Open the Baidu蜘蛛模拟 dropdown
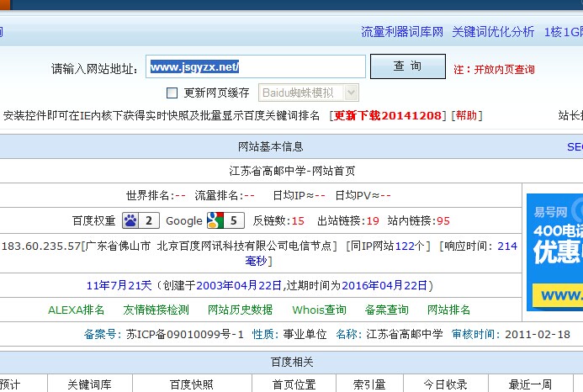The height and width of the screenshot is (392, 583). [309, 93]
